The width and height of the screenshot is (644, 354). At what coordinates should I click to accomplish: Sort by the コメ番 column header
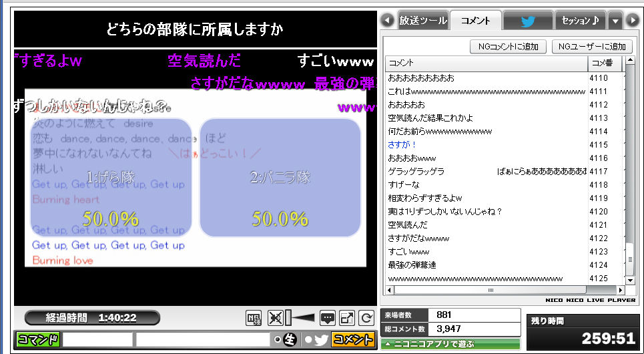[x=605, y=63]
